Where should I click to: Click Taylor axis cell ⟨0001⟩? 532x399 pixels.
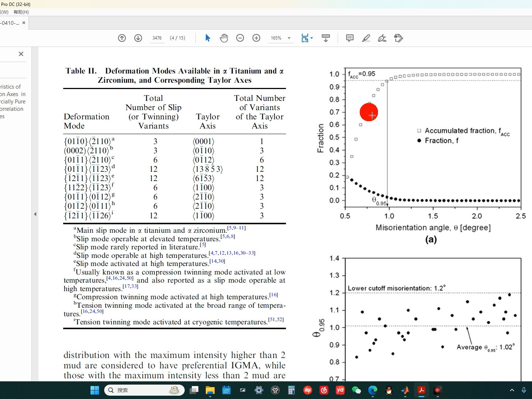tap(203, 141)
